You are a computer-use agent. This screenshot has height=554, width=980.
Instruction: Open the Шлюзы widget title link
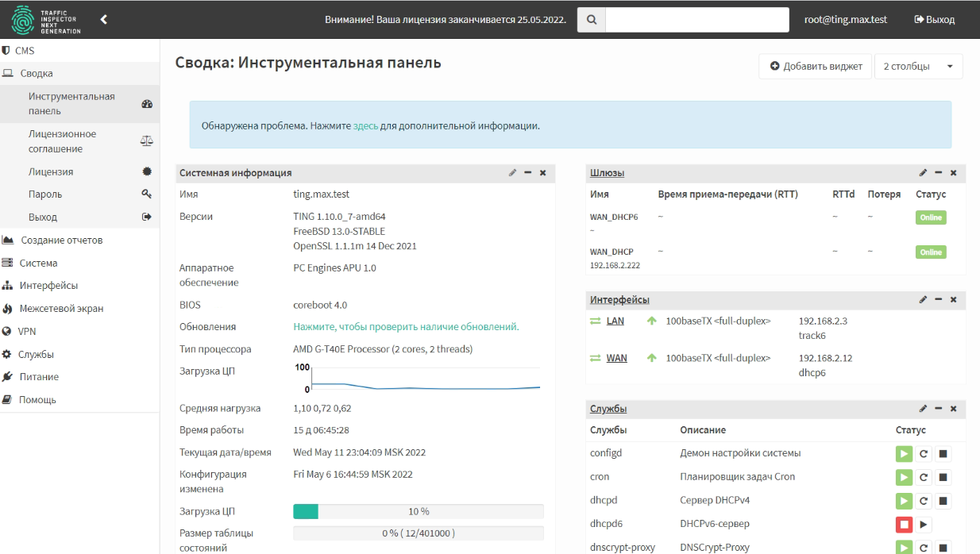[607, 172]
